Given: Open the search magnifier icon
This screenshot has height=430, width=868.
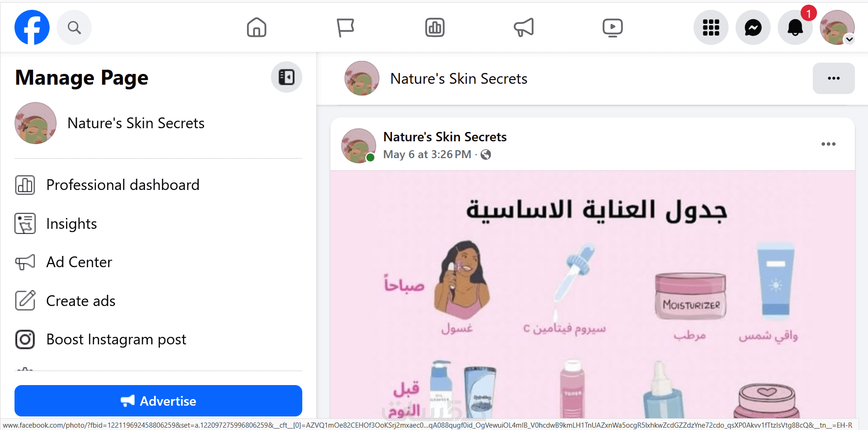Looking at the screenshot, I should 74,28.
